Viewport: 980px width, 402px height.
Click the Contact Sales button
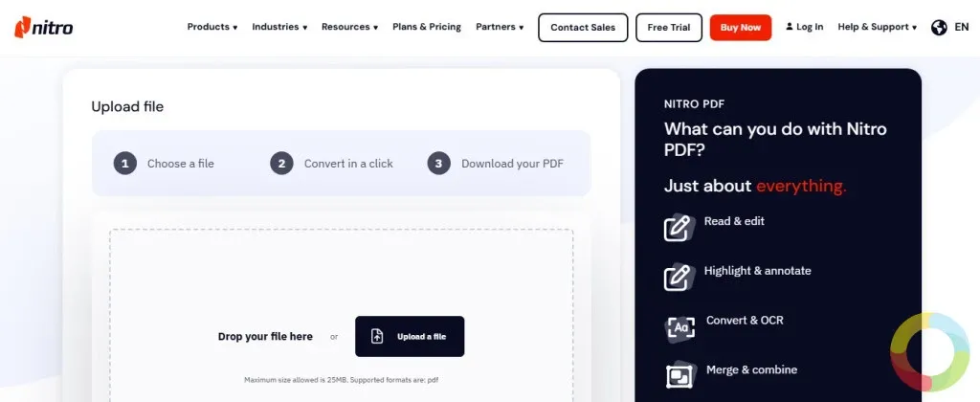pyautogui.click(x=583, y=28)
